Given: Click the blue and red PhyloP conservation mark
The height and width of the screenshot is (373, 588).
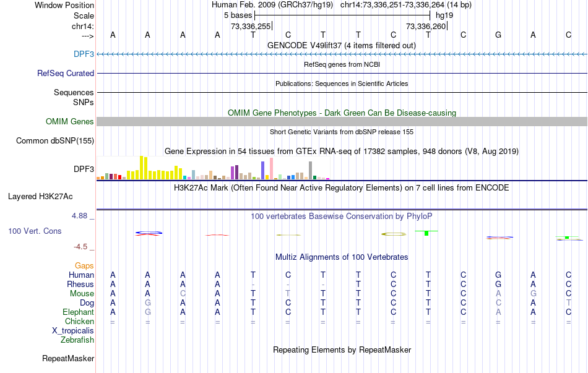Looking at the screenshot, I should (x=149, y=234).
